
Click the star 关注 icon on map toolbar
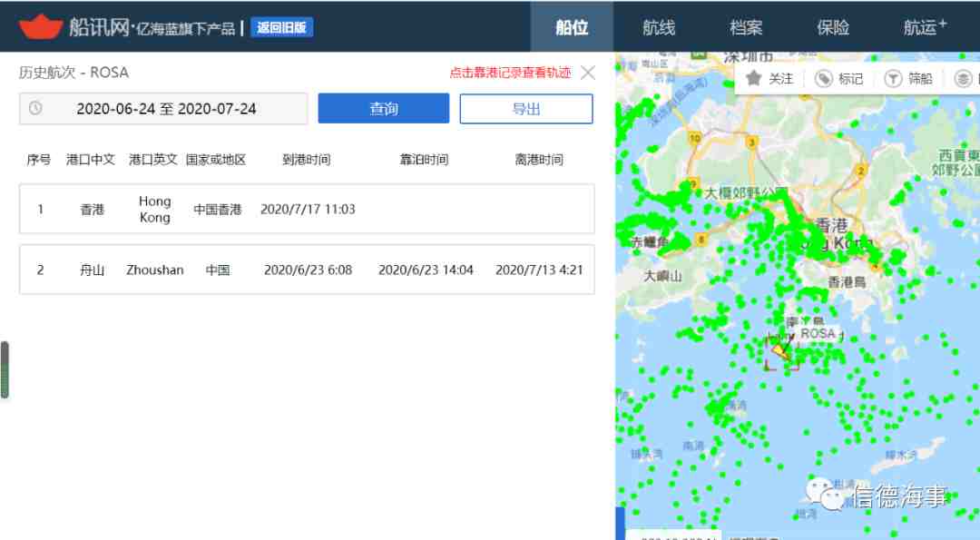pyautogui.click(x=754, y=78)
